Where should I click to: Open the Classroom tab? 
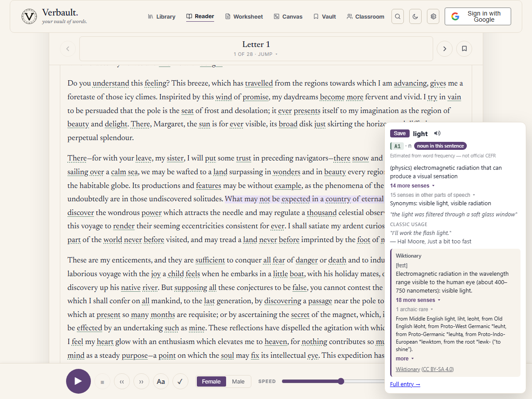tap(366, 16)
